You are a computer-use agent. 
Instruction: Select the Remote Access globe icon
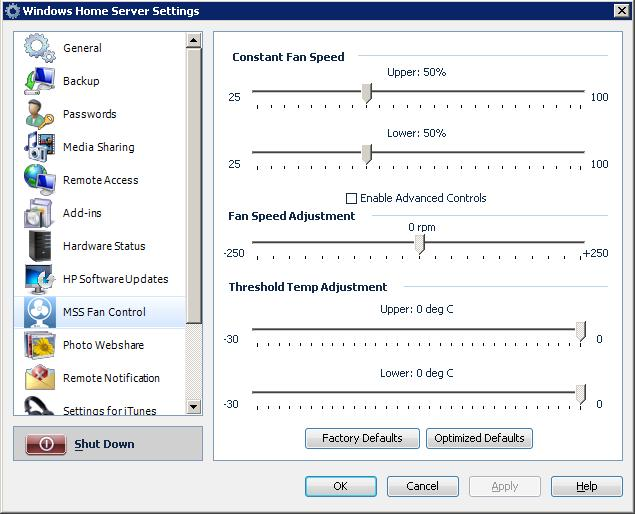click(39, 180)
